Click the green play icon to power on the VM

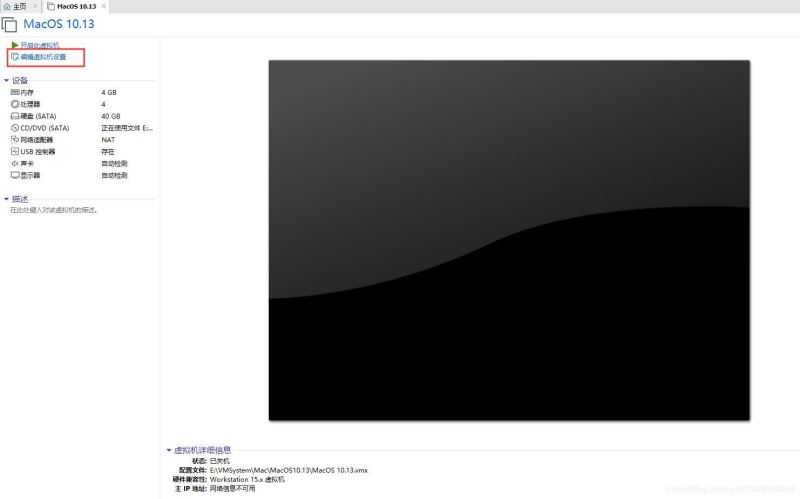point(15,45)
